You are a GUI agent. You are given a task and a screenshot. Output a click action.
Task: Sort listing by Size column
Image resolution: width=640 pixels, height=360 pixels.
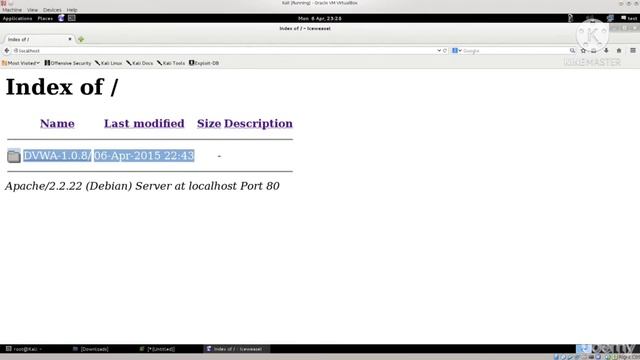point(209,123)
